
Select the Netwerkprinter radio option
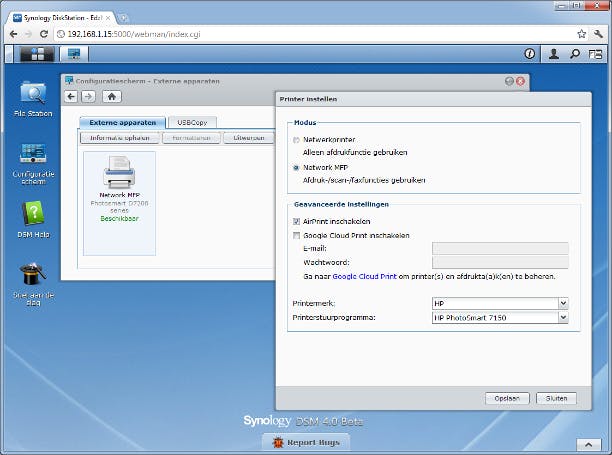[296, 140]
